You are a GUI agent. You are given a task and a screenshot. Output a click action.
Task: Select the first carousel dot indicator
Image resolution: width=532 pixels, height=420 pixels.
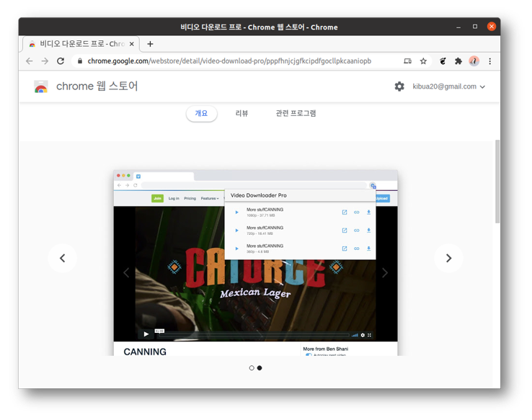[x=252, y=368]
